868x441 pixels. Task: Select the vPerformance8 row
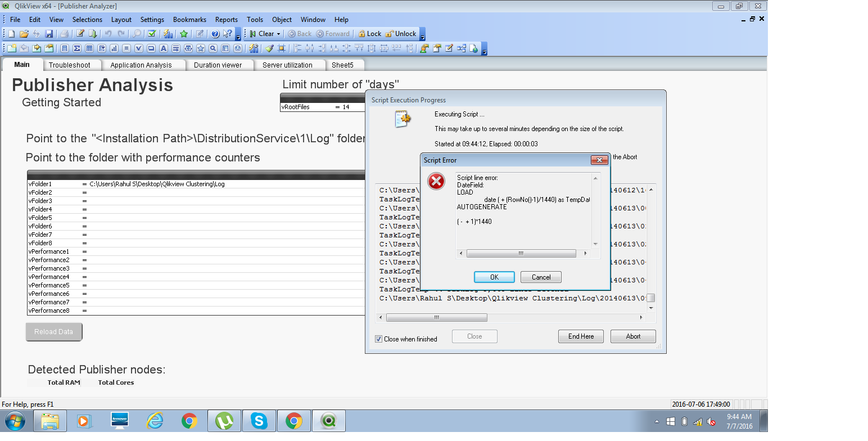196,310
